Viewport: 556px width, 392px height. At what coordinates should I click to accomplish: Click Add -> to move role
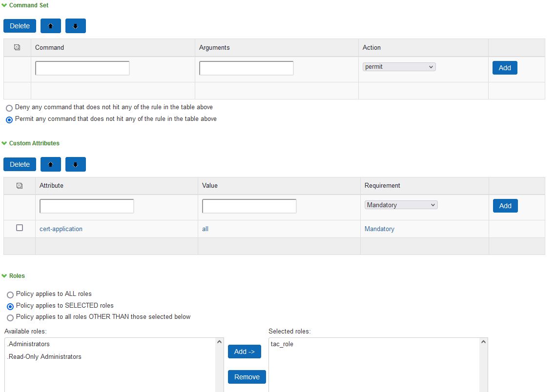point(244,352)
